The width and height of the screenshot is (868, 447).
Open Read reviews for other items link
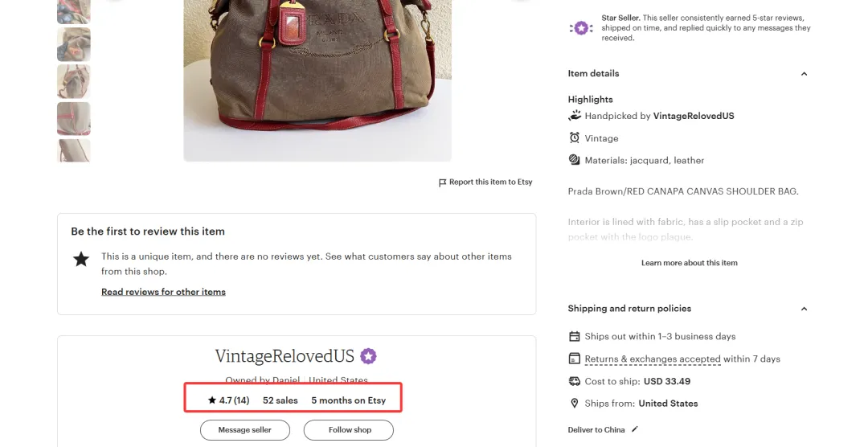coord(163,292)
